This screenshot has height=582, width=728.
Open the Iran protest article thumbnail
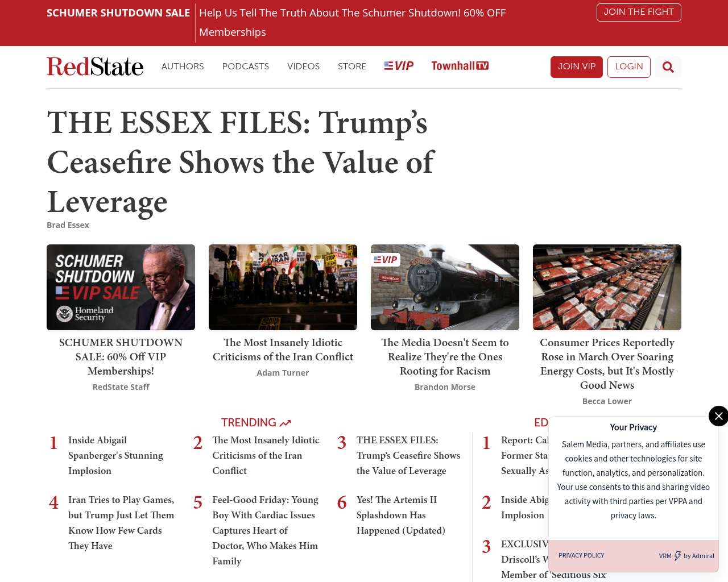[x=283, y=287]
